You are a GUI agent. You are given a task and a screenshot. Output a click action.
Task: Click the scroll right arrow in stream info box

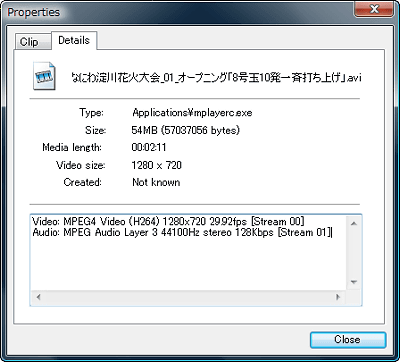pos(338,297)
